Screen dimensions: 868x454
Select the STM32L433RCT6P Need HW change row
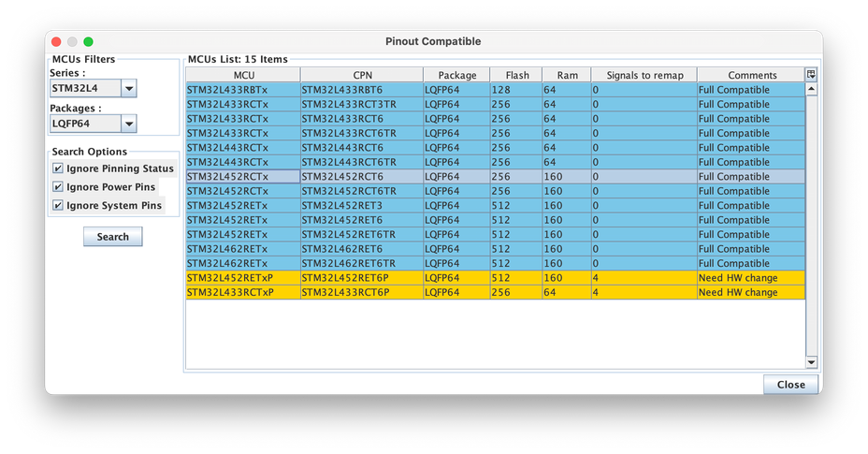click(496, 292)
